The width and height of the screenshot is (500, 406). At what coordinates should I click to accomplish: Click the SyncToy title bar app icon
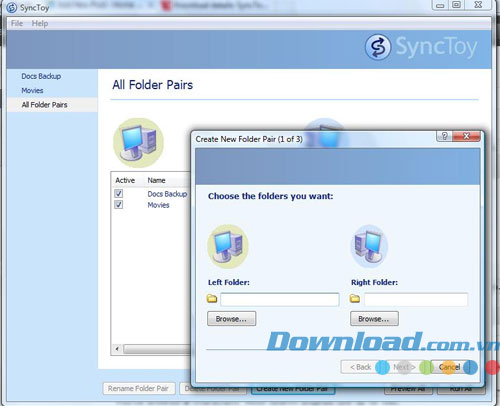(x=12, y=7)
